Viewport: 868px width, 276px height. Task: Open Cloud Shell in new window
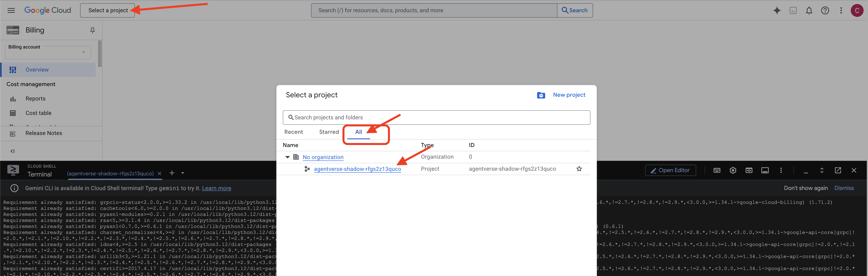click(838, 170)
